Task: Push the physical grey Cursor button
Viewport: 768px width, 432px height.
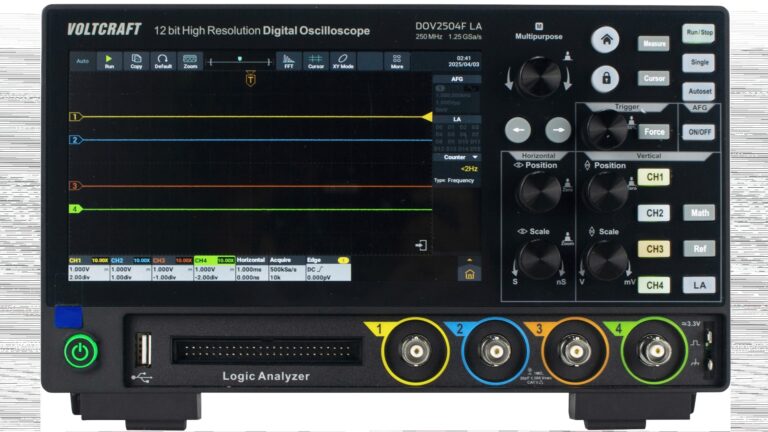Action: [654, 78]
